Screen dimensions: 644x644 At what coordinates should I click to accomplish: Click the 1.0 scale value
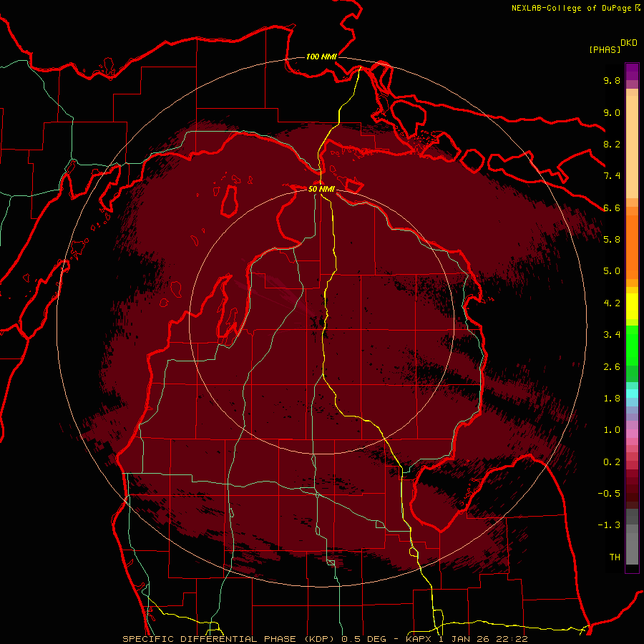click(x=612, y=430)
